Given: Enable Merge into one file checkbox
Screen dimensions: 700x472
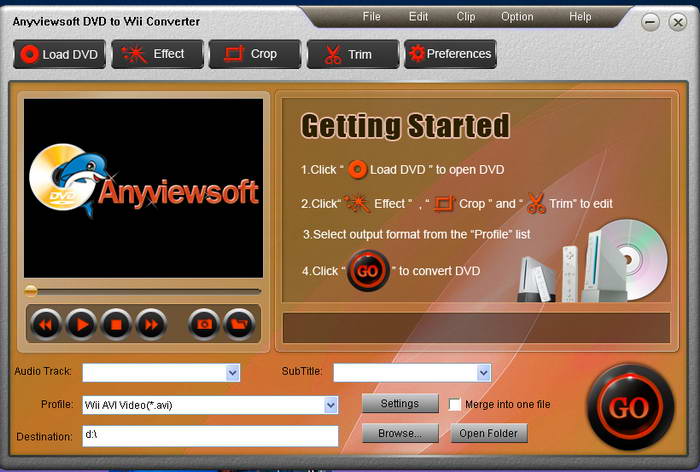Looking at the screenshot, I should point(454,405).
